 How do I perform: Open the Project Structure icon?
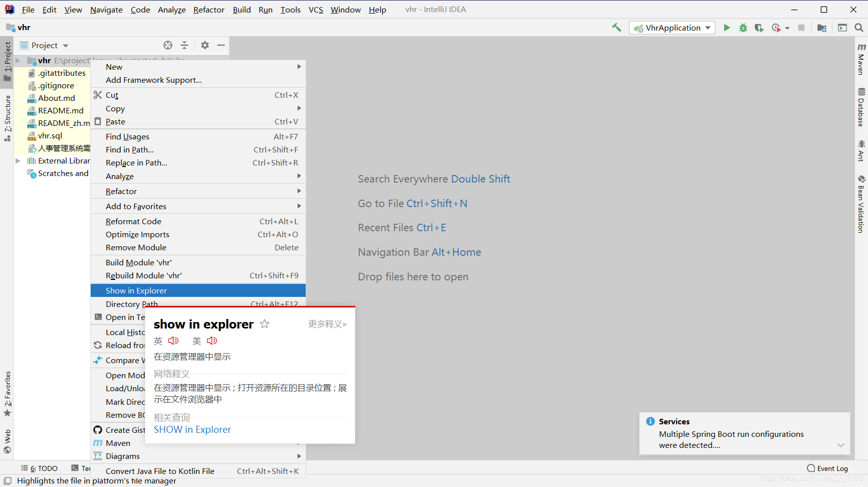tap(822, 28)
